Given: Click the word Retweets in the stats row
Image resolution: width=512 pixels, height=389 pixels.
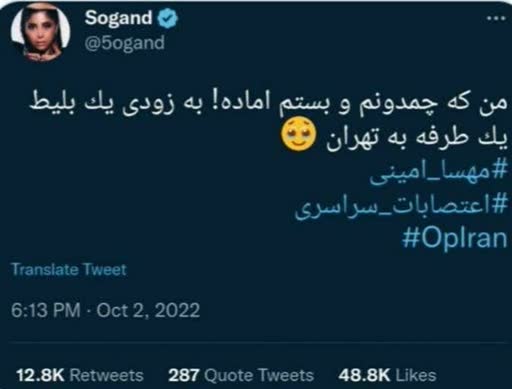Looking at the screenshot, I should 107,375.
